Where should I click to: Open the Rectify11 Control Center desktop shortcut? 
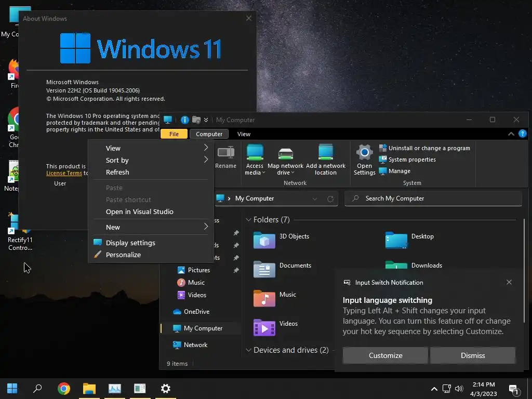[20, 232]
